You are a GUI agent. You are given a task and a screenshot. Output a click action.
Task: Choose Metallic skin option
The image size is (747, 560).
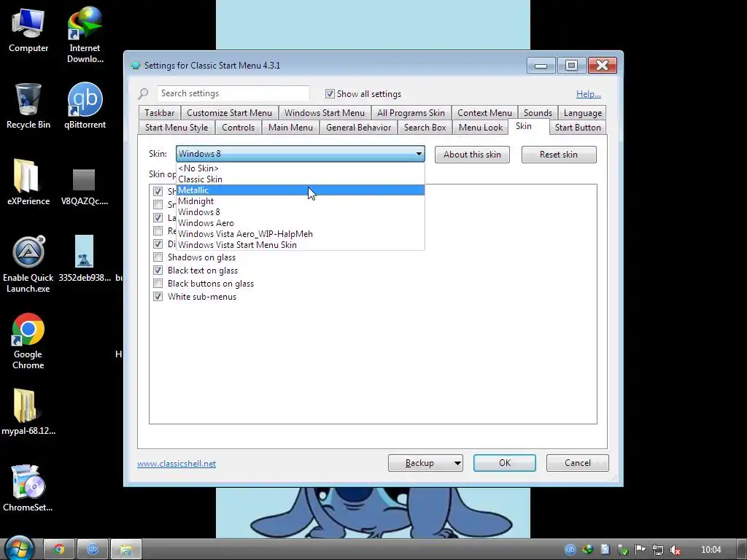pyautogui.click(x=300, y=190)
